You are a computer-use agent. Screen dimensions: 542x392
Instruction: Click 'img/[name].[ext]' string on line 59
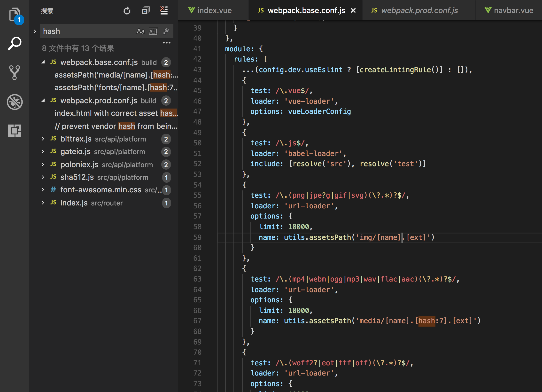(393, 237)
